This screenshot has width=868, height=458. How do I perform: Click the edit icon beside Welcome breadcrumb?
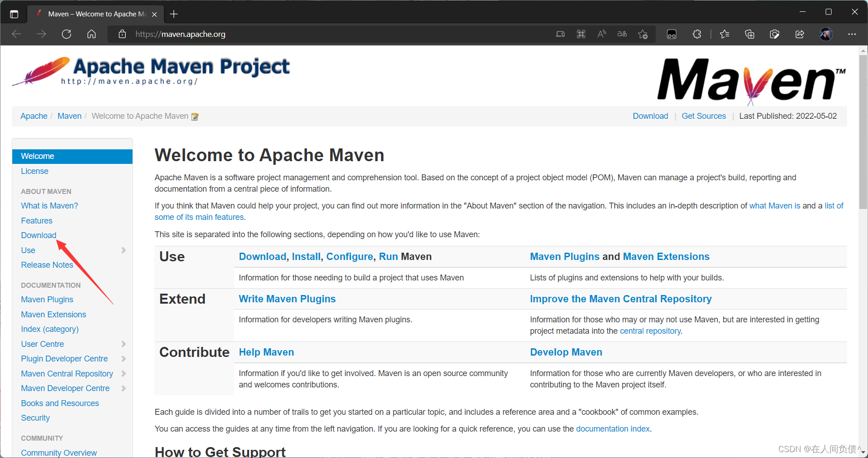point(195,117)
